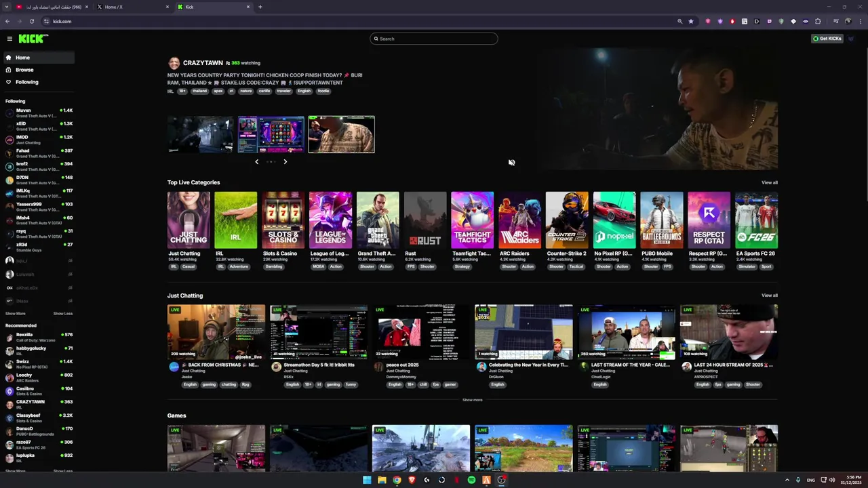Click Show More under Following list

click(x=15, y=314)
